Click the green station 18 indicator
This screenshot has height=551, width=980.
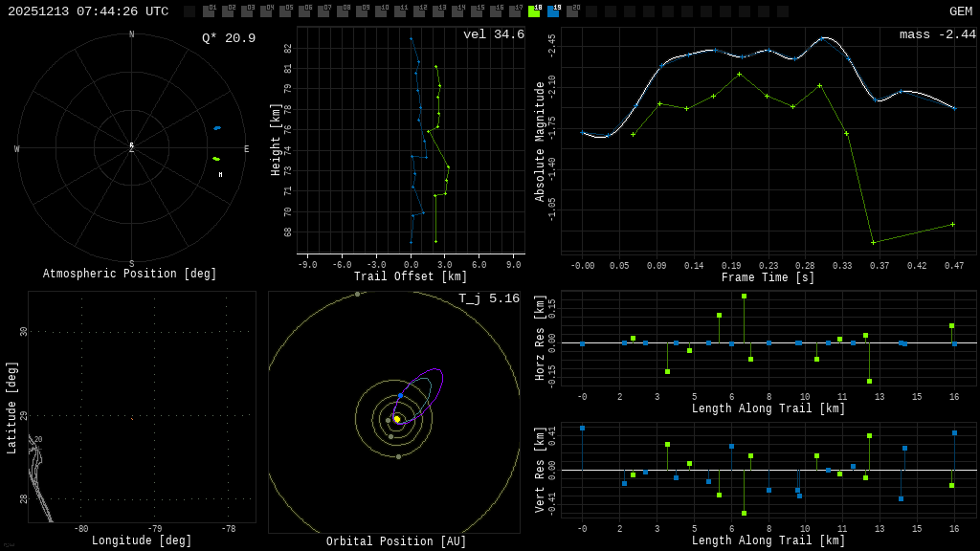tap(534, 11)
